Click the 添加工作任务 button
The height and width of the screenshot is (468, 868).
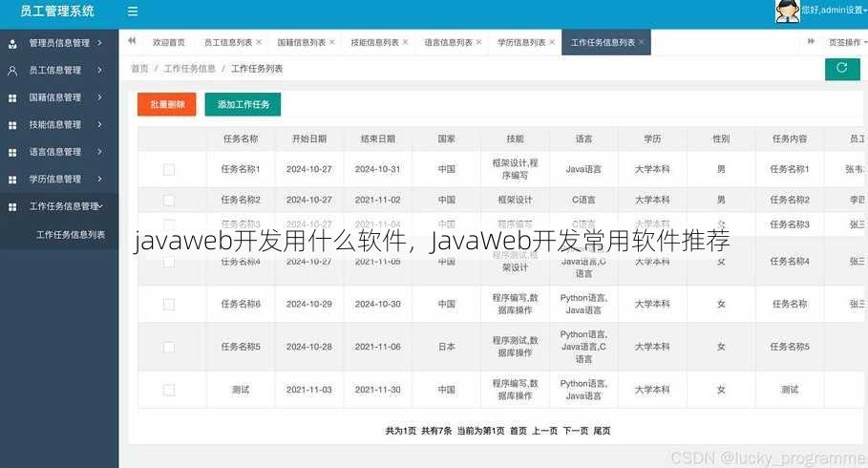point(243,104)
